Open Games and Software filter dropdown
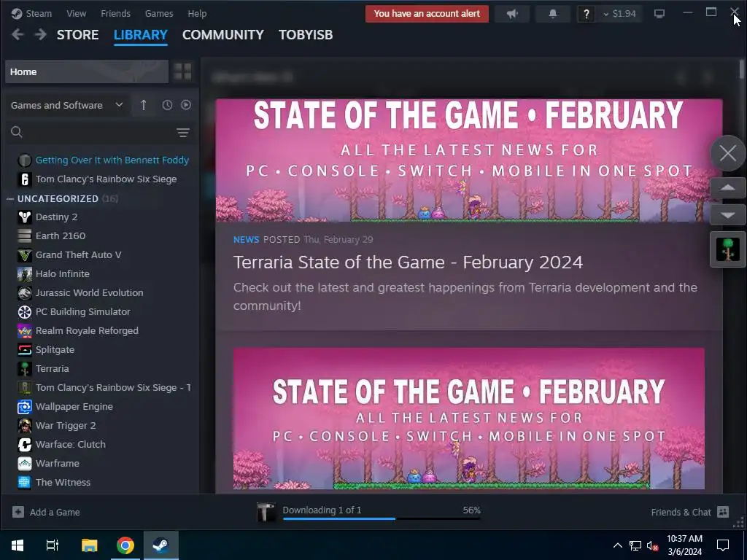The image size is (747, 560). tap(67, 105)
